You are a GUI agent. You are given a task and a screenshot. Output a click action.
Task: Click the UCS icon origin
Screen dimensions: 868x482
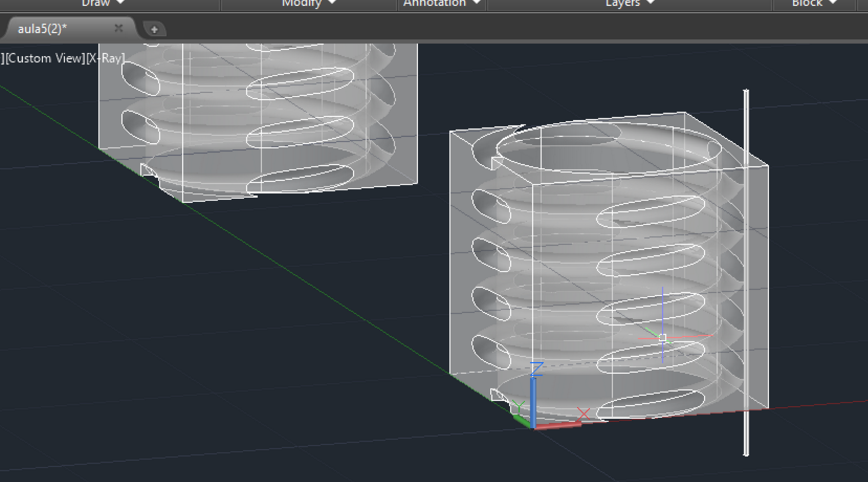coord(533,426)
